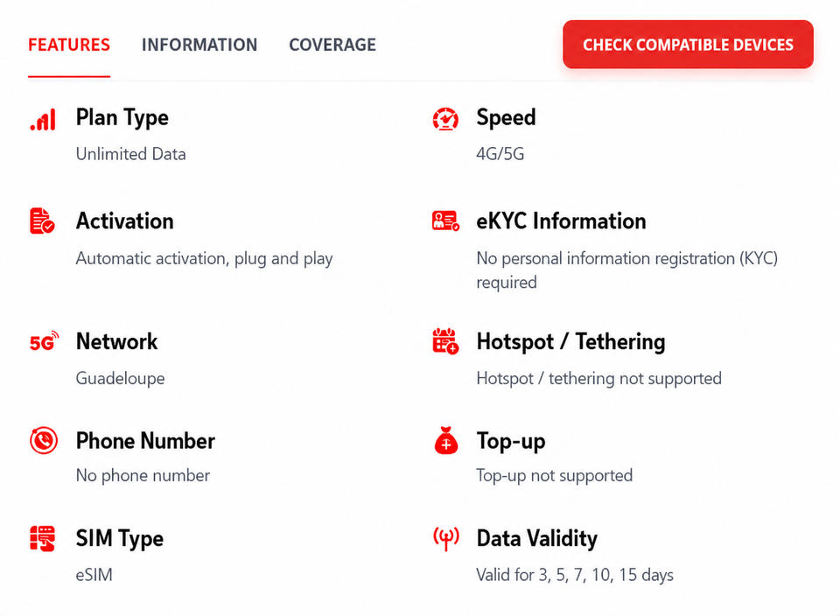Click the SIM Type chip icon
This screenshot has height=616, width=840.
(x=42, y=538)
